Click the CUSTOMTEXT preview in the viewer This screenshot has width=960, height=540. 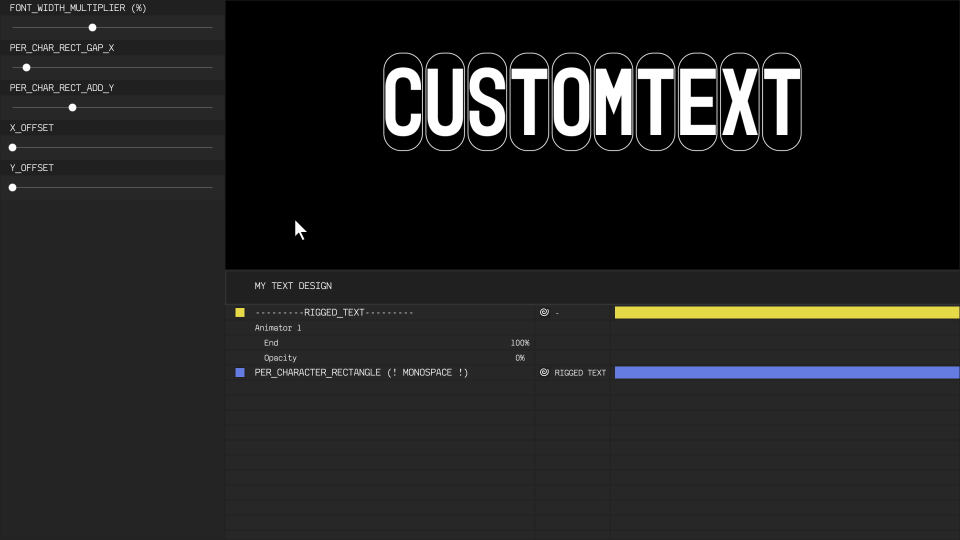coord(592,102)
